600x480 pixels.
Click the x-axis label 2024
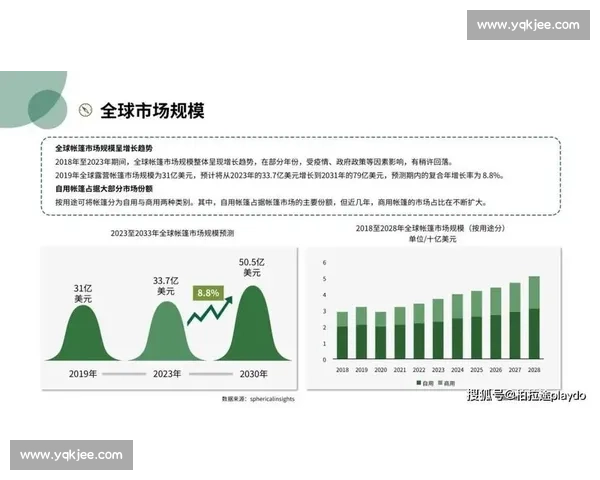[x=457, y=370]
